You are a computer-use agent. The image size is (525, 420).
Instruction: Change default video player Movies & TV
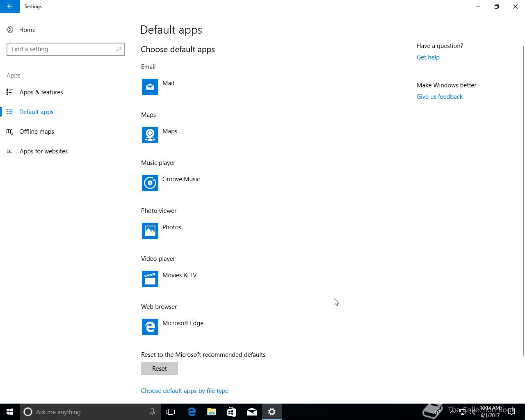point(180,275)
